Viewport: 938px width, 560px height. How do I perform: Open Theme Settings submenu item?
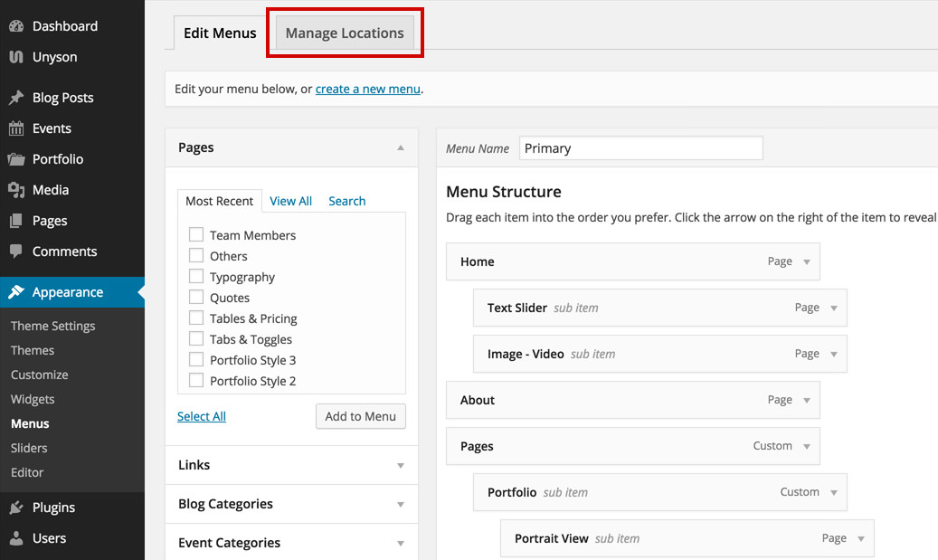pyautogui.click(x=52, y=326)
